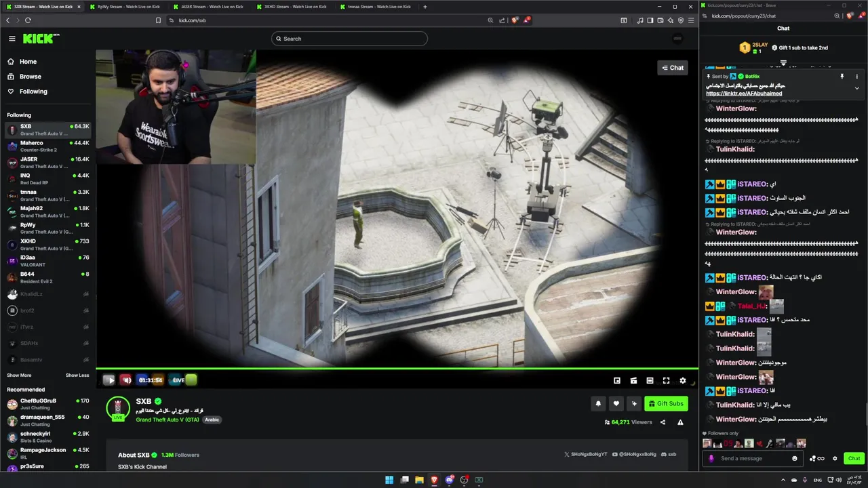Image resolution: width=868 pixels, height=488 pixels.
Task: Open Brave Wallet icon
Action: point(660,20)
